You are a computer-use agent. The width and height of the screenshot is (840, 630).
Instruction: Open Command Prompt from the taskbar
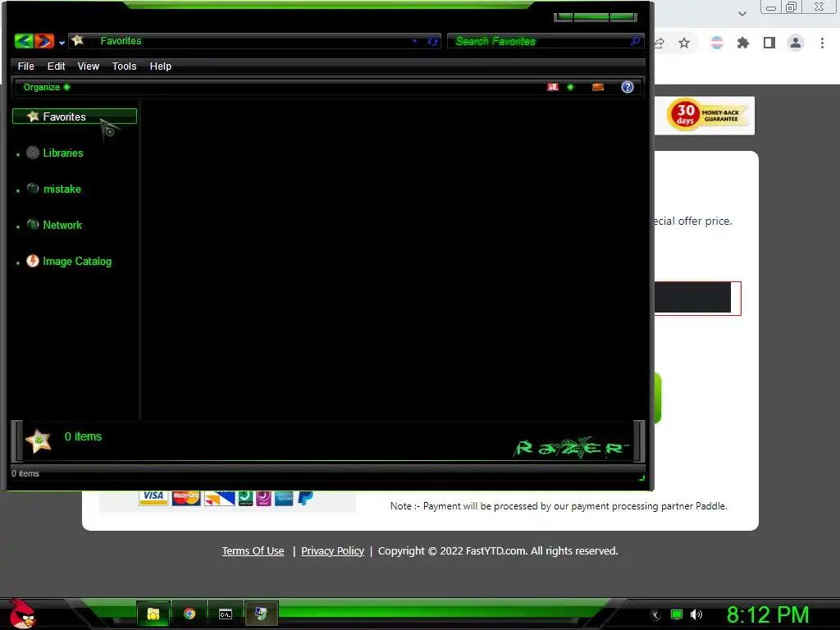(226, 614)
